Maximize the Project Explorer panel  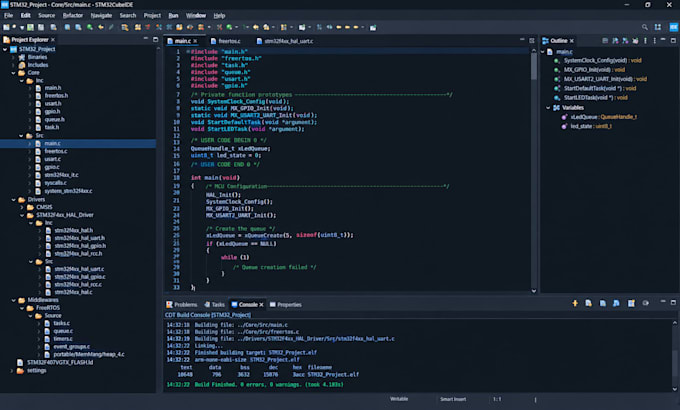point(156,39)
